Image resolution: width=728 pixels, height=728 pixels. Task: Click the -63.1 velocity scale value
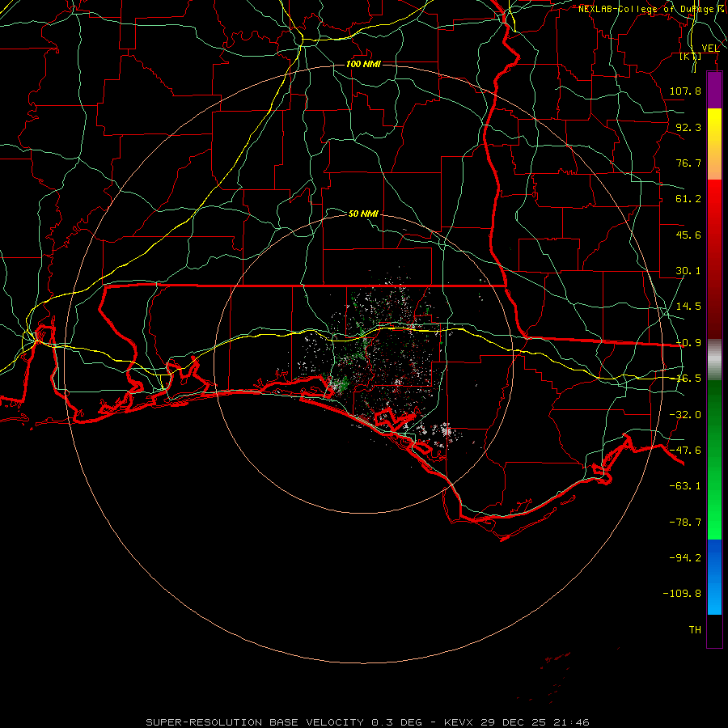685,486
